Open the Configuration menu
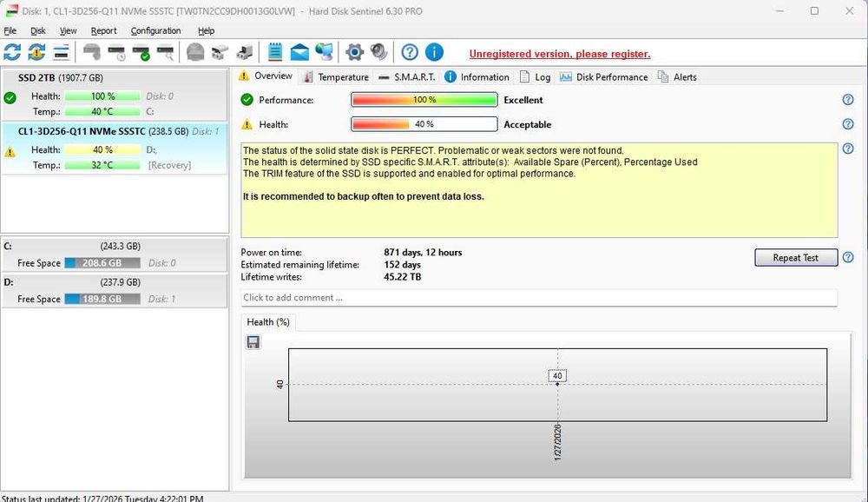This screenshot has width=868, height=502. [155, 31]
